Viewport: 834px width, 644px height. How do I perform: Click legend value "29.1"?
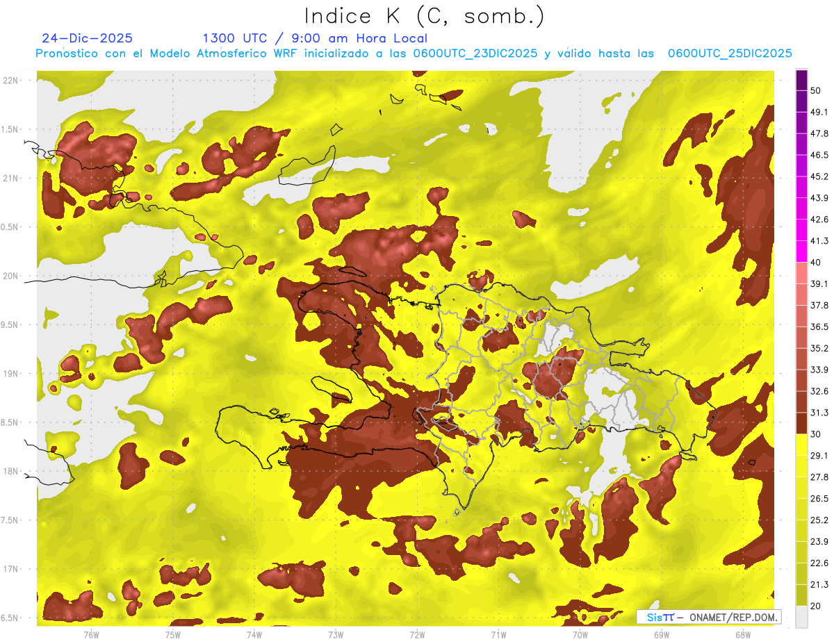819,455
